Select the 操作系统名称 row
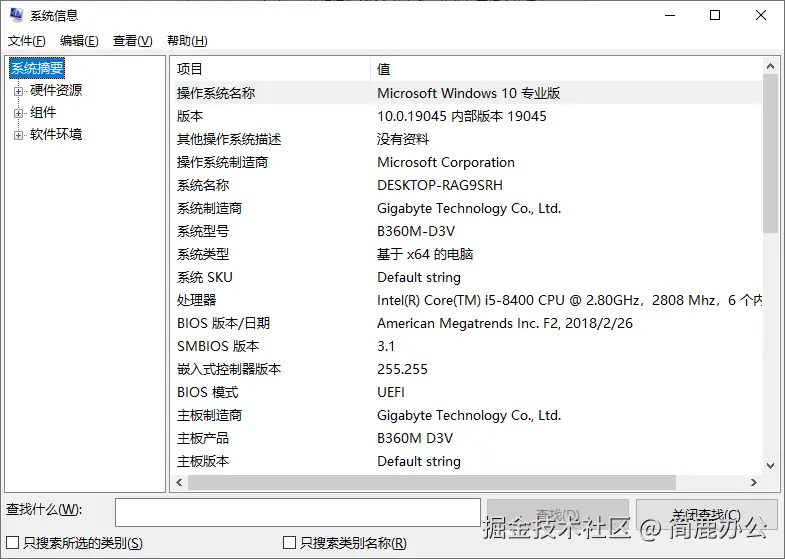This screenshot has height=559, width=785. (x=468, y=93)
